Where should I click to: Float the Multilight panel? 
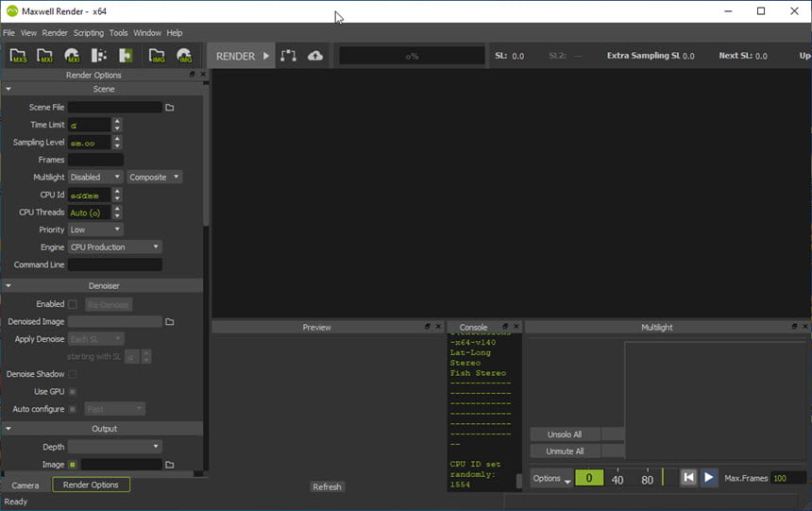[x=794, y=327]
